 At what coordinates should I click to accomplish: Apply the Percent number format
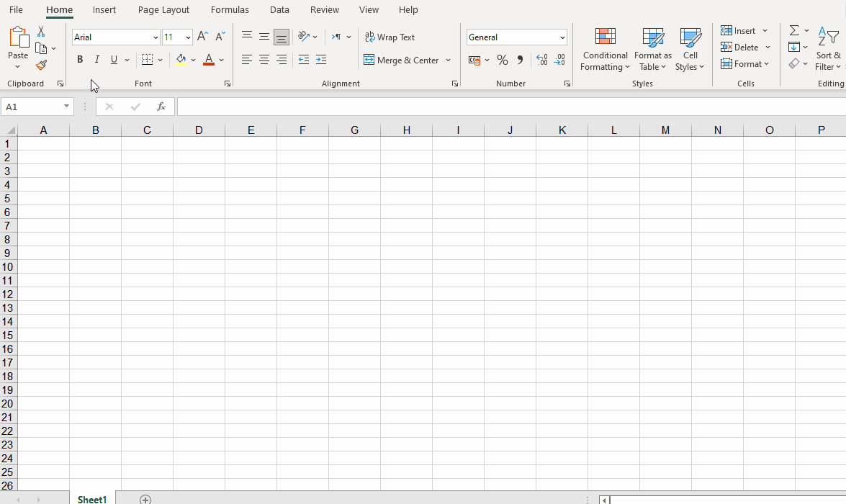(x=503, y=60)
